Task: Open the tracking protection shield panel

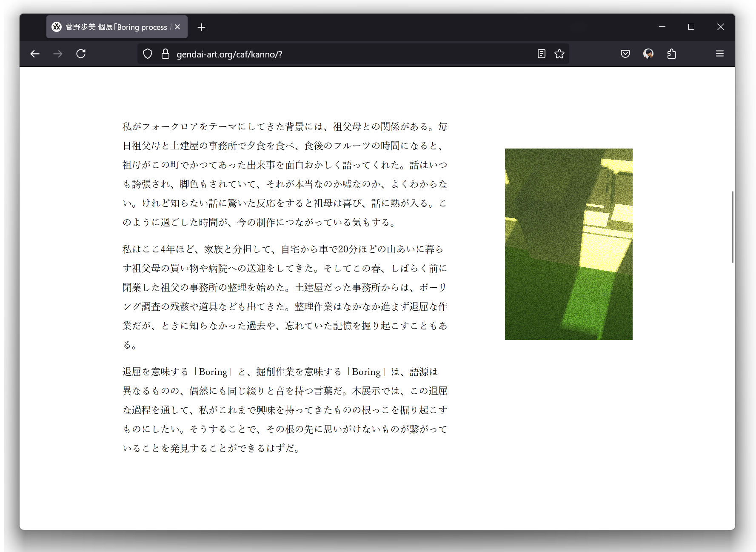Action: click(148, 54)
